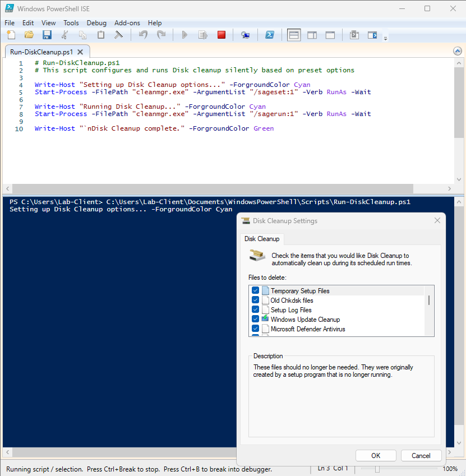Select the Run Selection toolbar icon

(202, 34)
